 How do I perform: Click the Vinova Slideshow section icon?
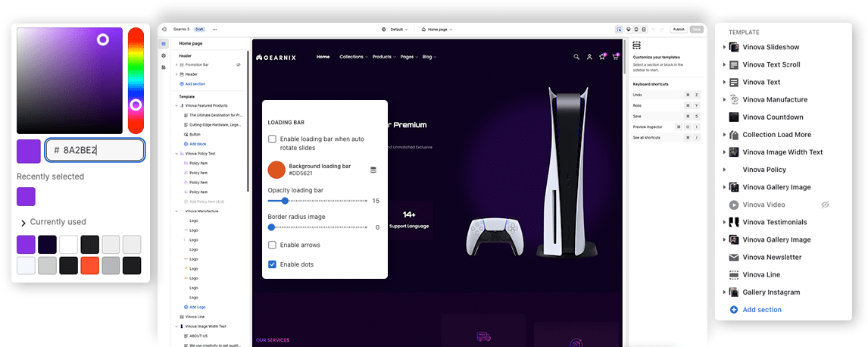[x=734, y=47]
